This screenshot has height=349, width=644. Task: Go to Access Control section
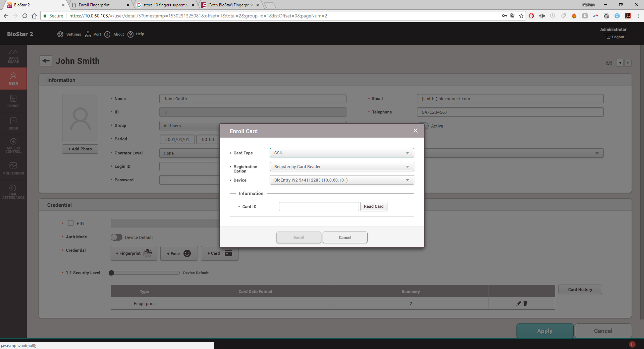click(x=13, y=146)
